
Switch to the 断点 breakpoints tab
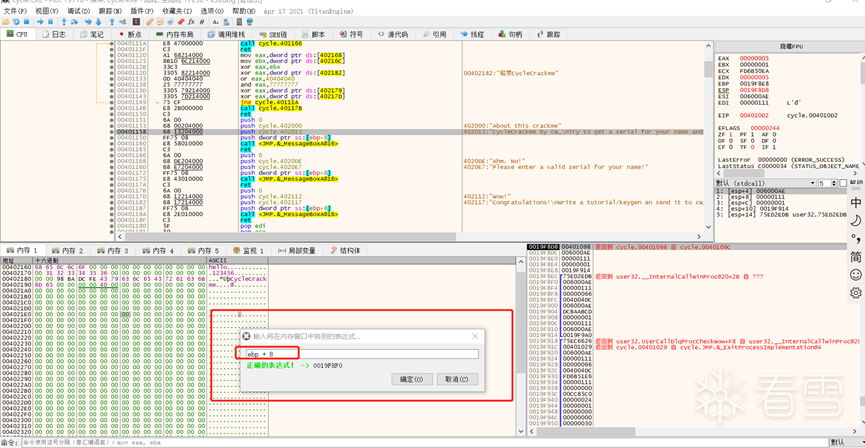click(x=129, y=34)
